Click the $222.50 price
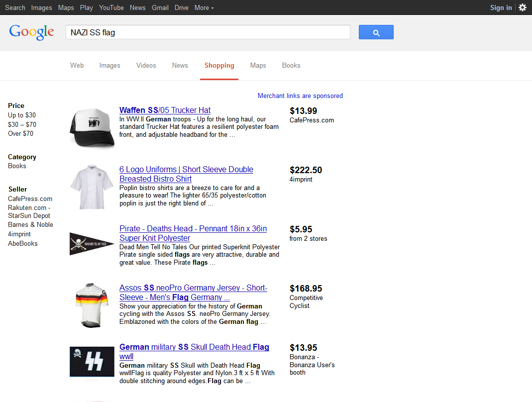 306,170
